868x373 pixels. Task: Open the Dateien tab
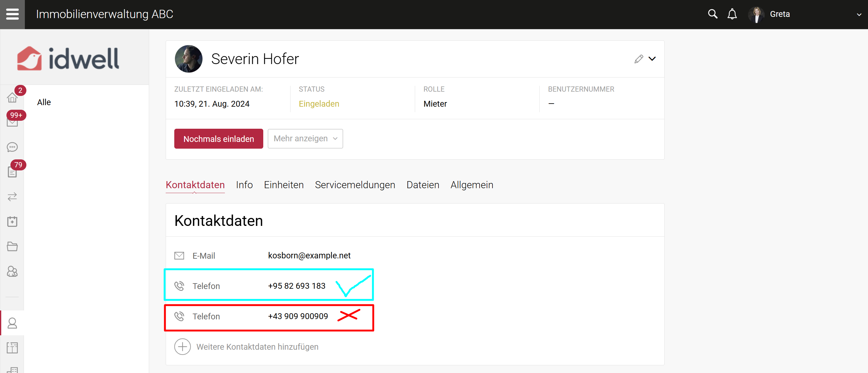pyautogui.click(x=423, y=185)
